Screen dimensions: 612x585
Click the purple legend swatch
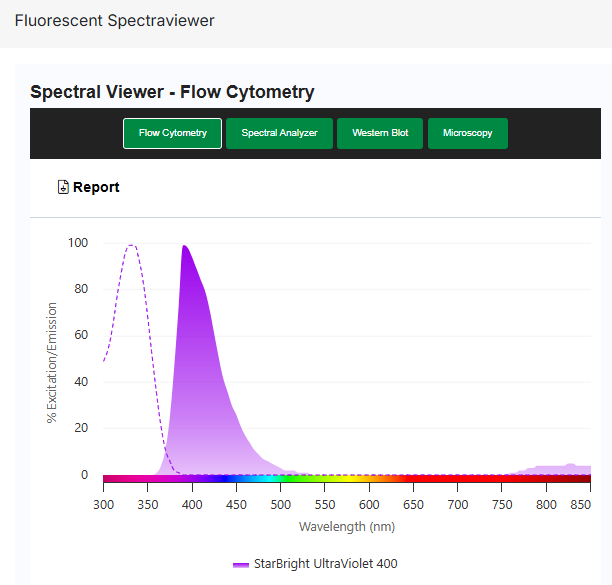pos(241,564)
